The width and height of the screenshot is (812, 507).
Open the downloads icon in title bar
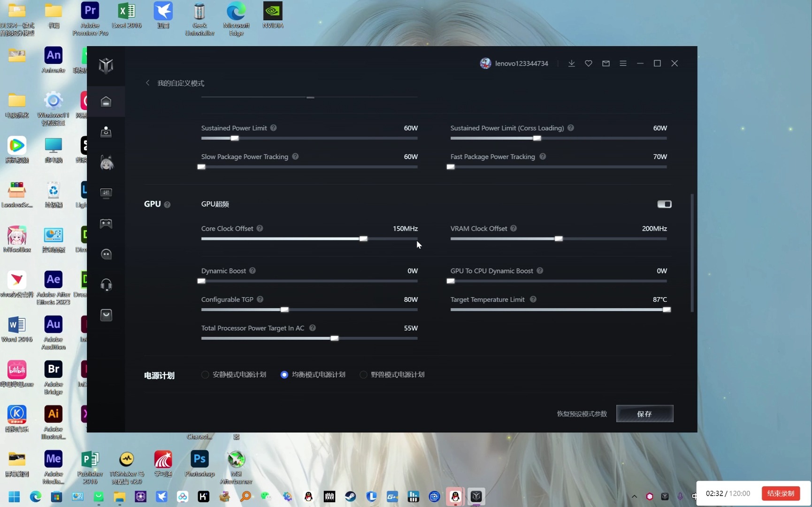(x=571, y=63)
